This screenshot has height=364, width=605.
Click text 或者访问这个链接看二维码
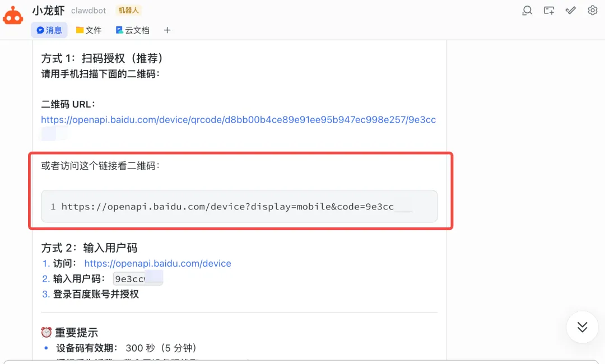pos(100,166)
